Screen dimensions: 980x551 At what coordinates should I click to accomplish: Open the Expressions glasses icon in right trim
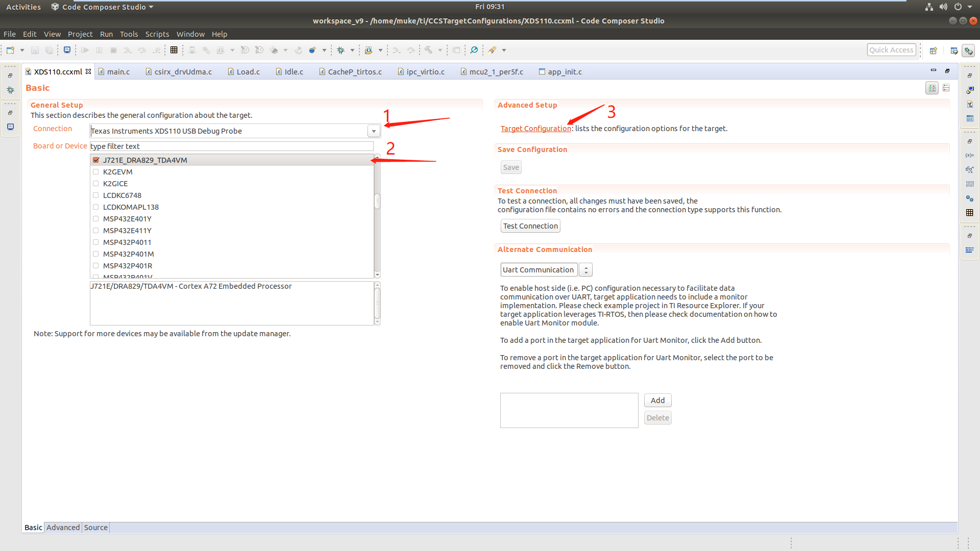point(970,169)
